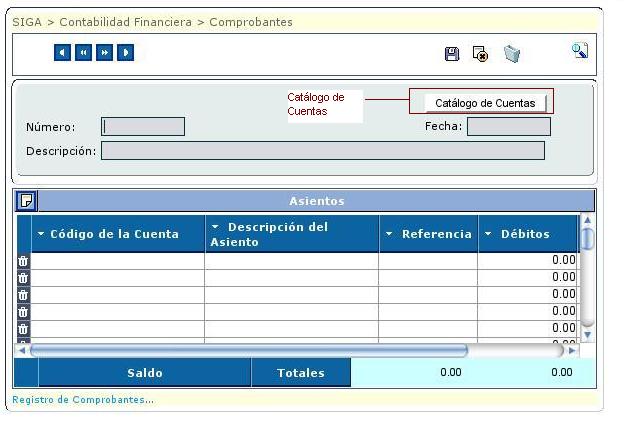
Task: Go to the next record
Action: pyautogui.click(x=105, y=52)
